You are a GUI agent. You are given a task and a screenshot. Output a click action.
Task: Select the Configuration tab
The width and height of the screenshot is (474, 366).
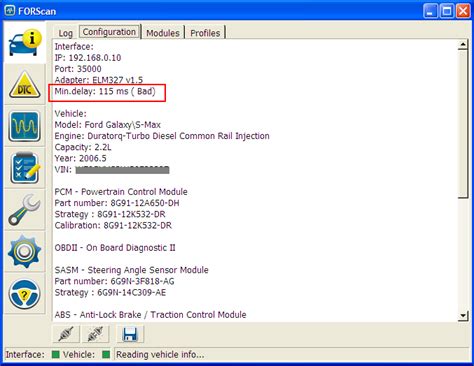tap(109, 32)
